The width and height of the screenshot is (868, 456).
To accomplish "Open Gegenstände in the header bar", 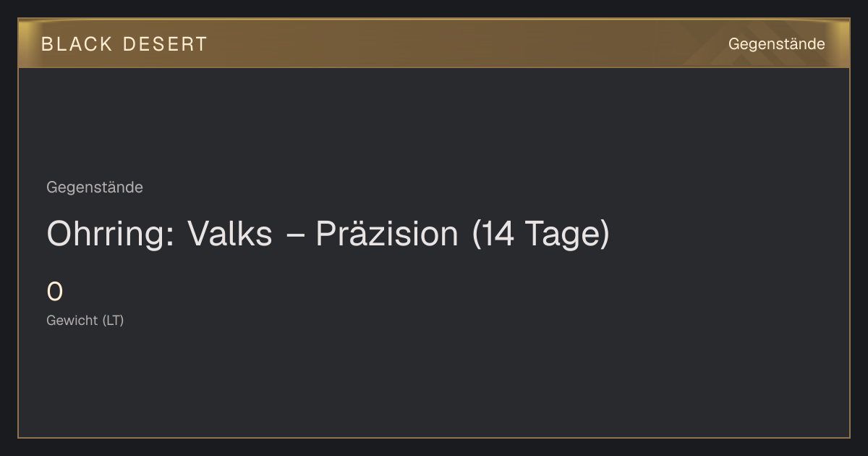I will (776, 44).
